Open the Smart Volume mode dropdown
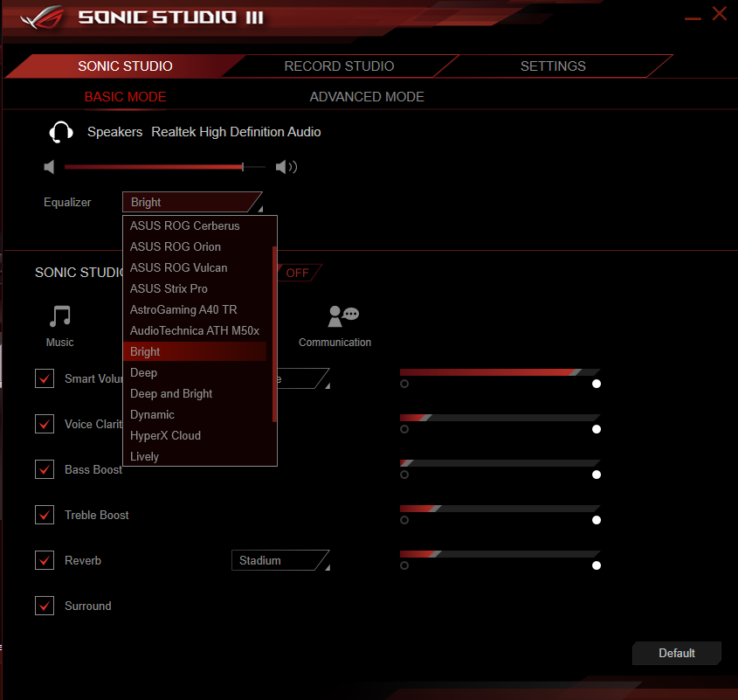The width and height of the screenshot is (738, 700). point(303,378)
